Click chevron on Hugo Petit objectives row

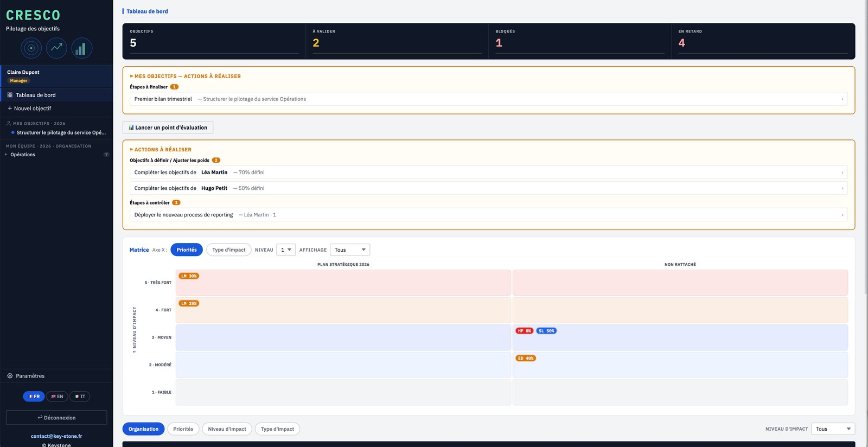point(842,188)
